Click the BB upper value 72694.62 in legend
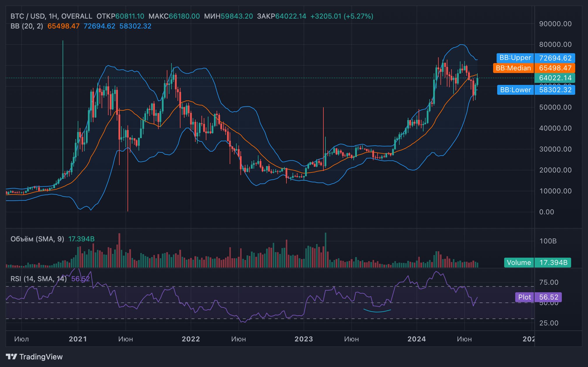 pos(99,26)
